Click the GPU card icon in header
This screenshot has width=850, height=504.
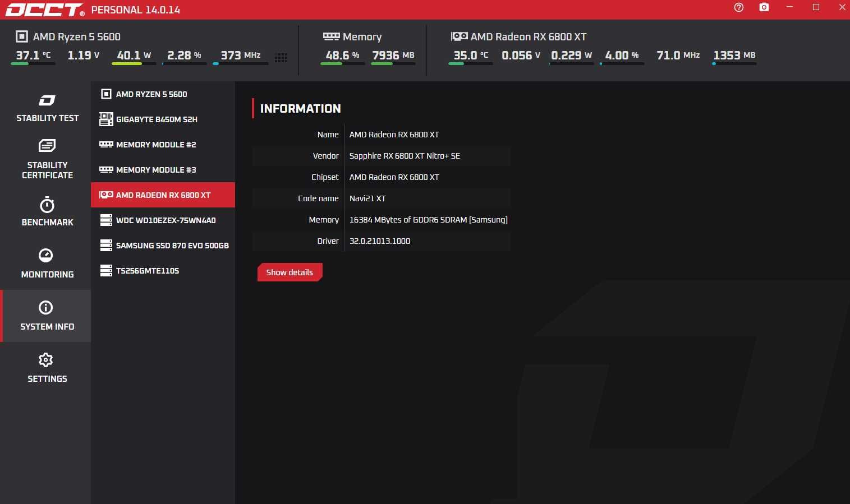459,36
